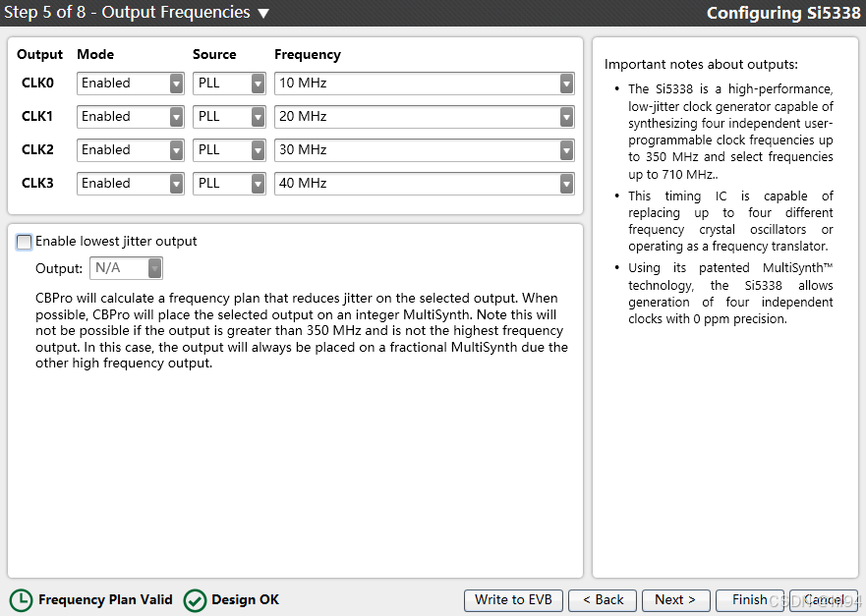Click the 20 MHz frequency field
Image resolution: width=866 pixels, height=616 pixels.
[x=425, y=117]
